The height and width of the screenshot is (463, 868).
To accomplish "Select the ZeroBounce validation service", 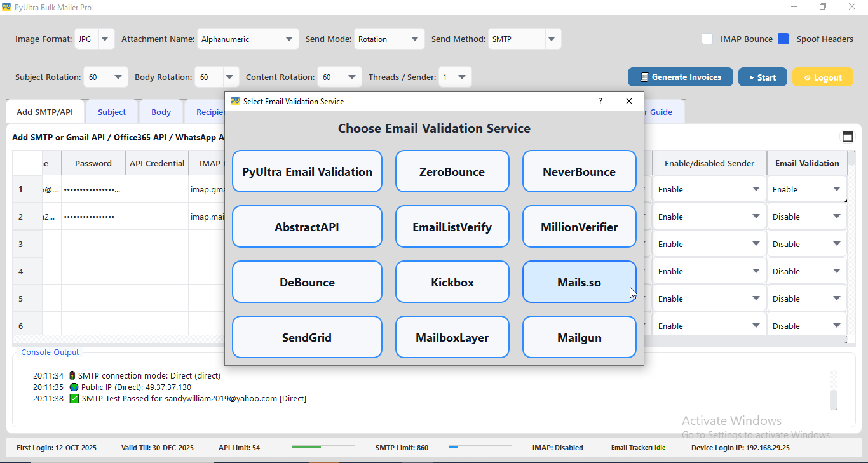I will point(452,171).
